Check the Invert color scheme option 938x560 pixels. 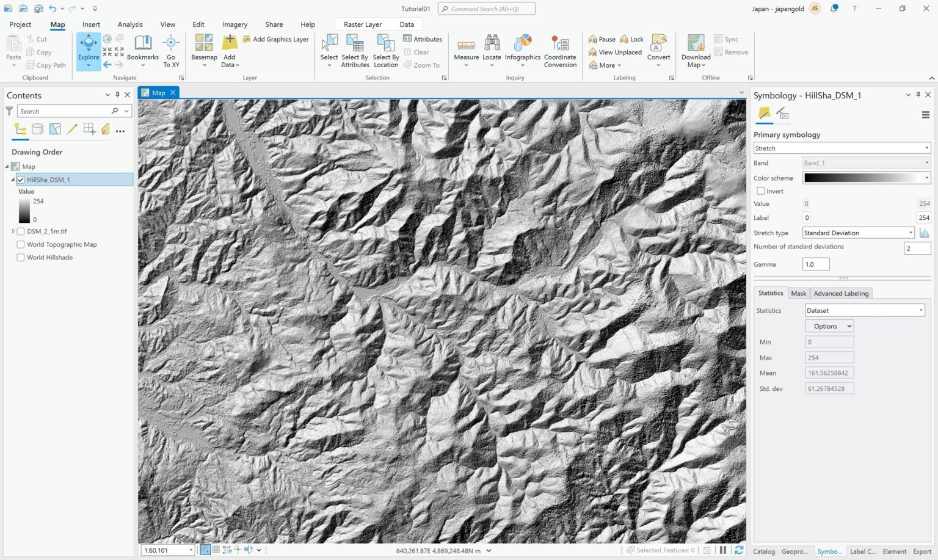(x=760, y=191)
